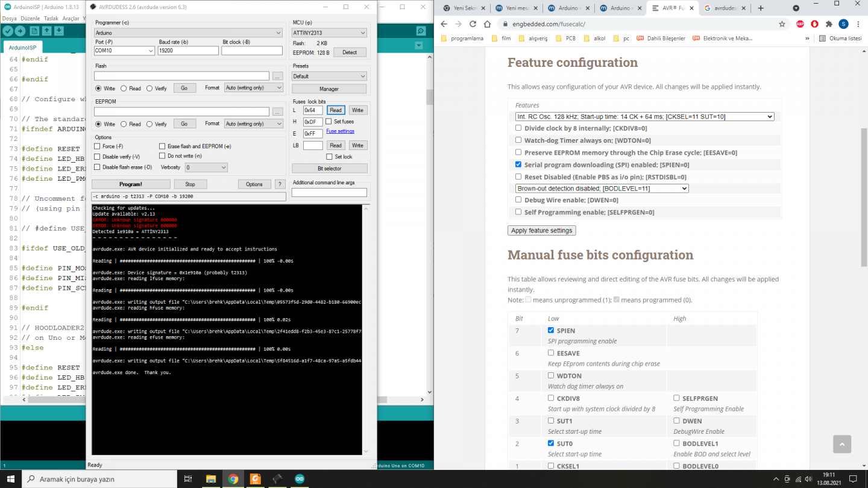Expand the Programmer dropdown showing Arduino
868x488 pixels.
pos(188,33)
